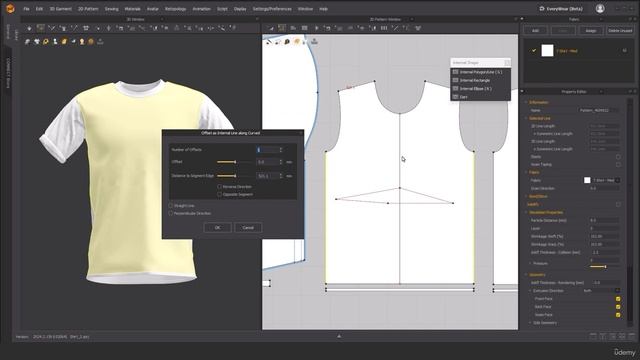The image size is (640, 360).
Task: Click the yellow magnifier display icon in 3D window
Action: pos(46,42)
